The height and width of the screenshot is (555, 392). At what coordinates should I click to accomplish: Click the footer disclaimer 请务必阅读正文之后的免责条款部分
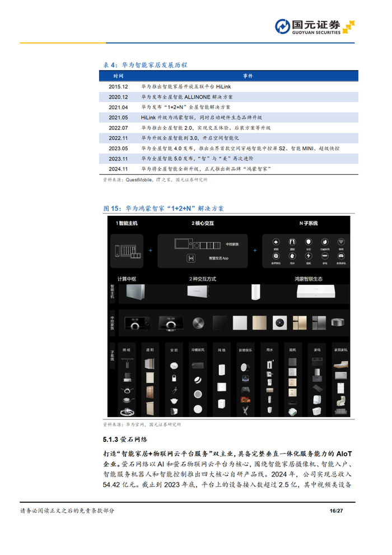[67, 511]
